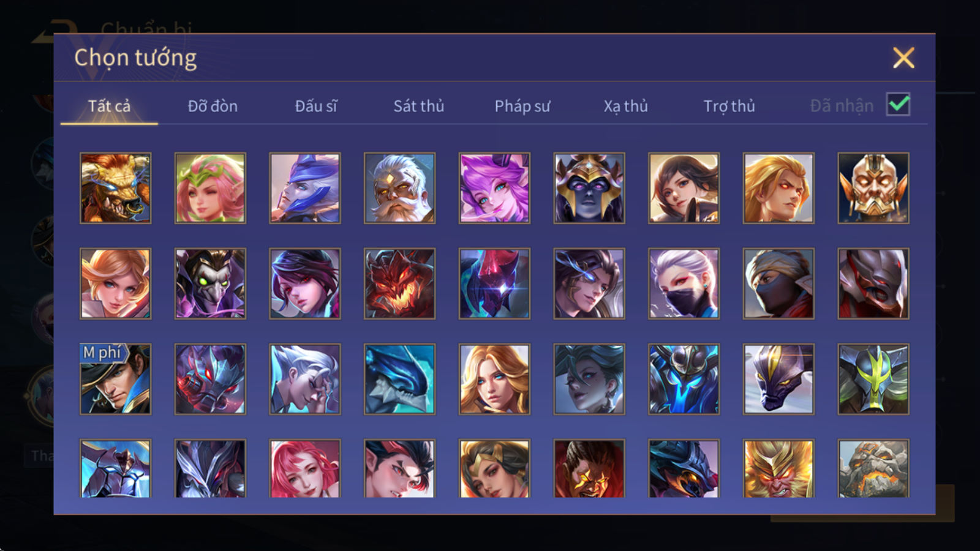980x551 pixels.
Task: Select the purple-haired bunny girl hero
Action: tap(494, 188)
